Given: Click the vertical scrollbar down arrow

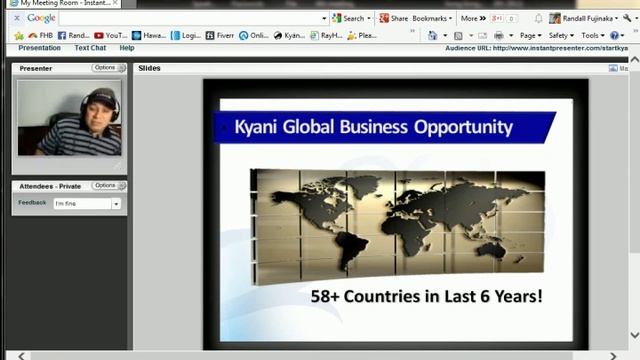Looking at the screenshot, I should [635, 335].
